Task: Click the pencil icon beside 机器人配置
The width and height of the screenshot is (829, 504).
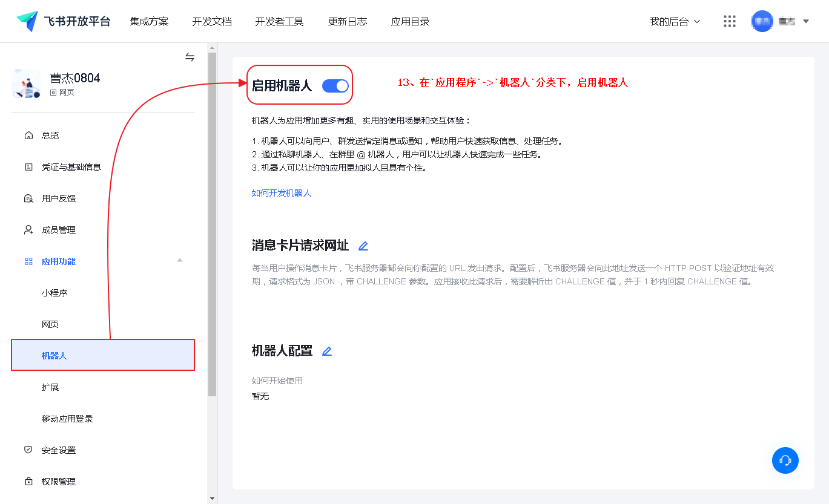Action: pyautogui.click(x=327, y=352)
